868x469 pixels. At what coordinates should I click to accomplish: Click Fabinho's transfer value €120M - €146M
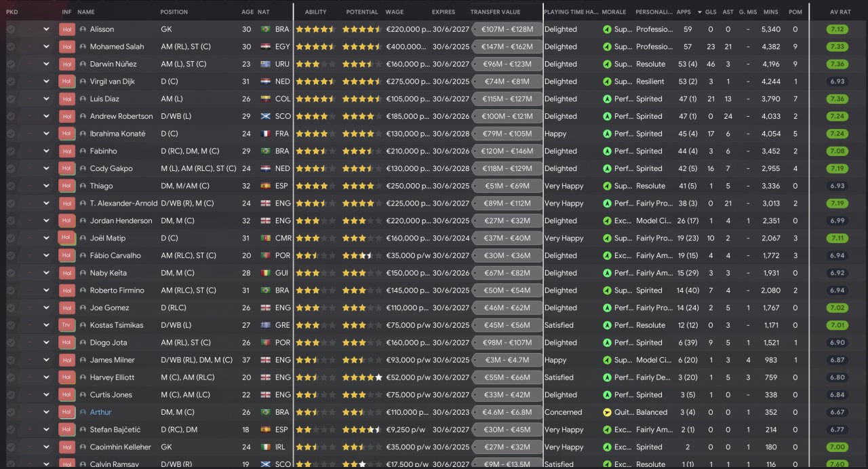(x=507, y=151)
